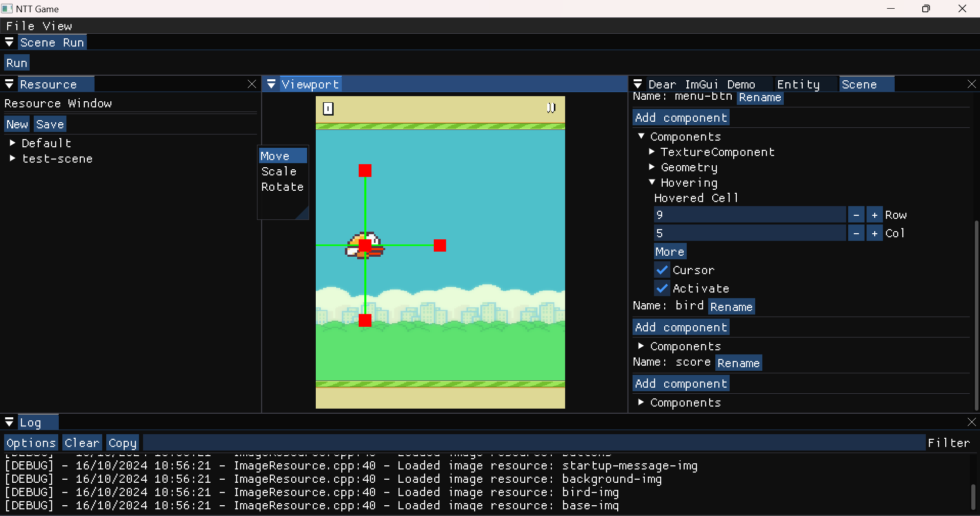Click the Run button
The image size is (980, 516).
[x=17, y=63]
